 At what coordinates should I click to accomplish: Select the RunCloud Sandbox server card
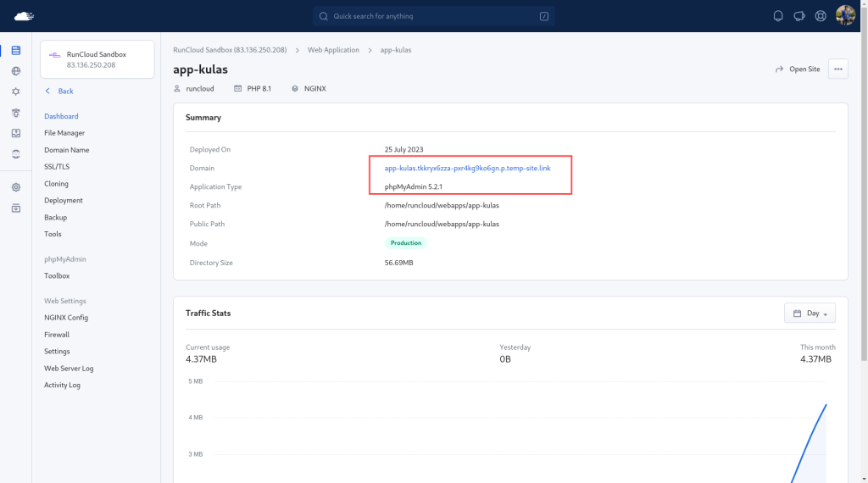tap(97, 59)
